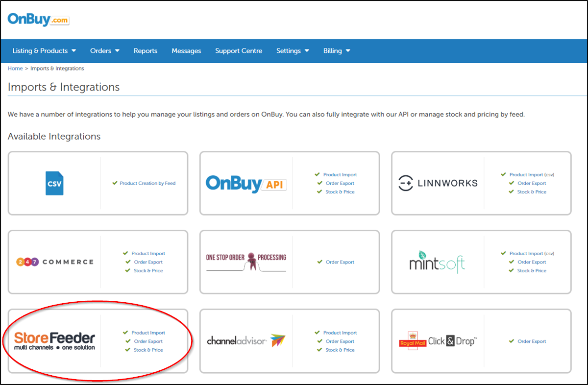This screenshot has width=588, height=385.
Task: Open the ChannelAdvisor logo
Action: (246, 341)
